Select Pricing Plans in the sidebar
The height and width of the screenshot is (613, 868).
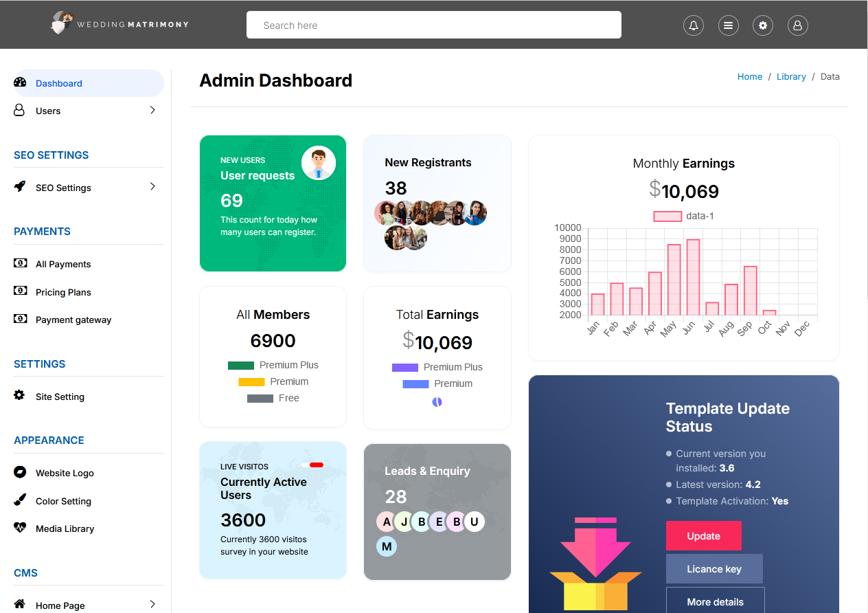(x=63, y=292)
